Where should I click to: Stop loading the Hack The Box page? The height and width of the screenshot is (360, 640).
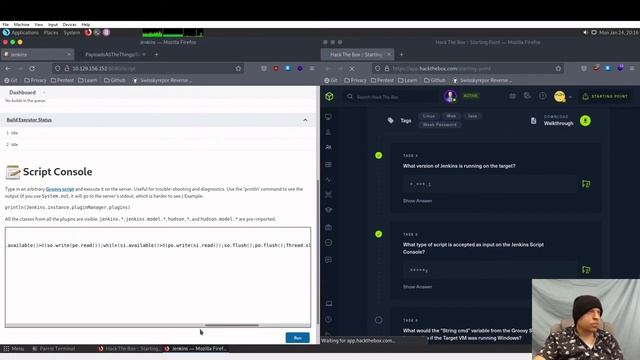352,69
